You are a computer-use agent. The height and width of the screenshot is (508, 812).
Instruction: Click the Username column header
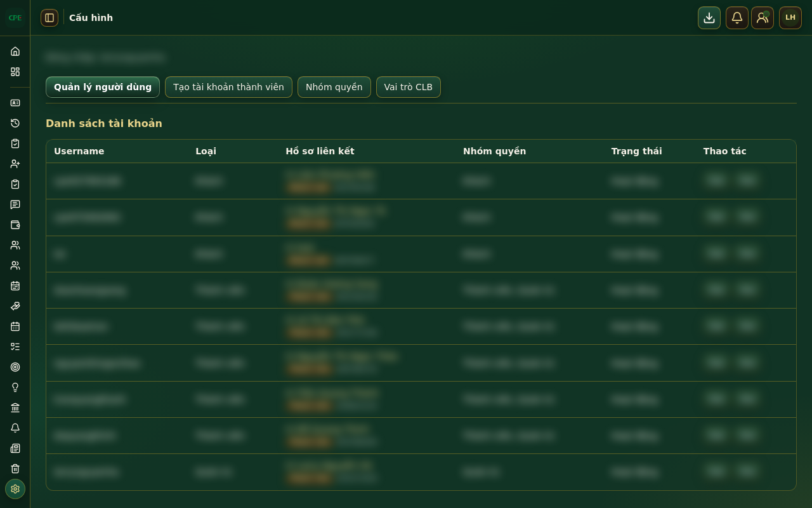(79, 151)
